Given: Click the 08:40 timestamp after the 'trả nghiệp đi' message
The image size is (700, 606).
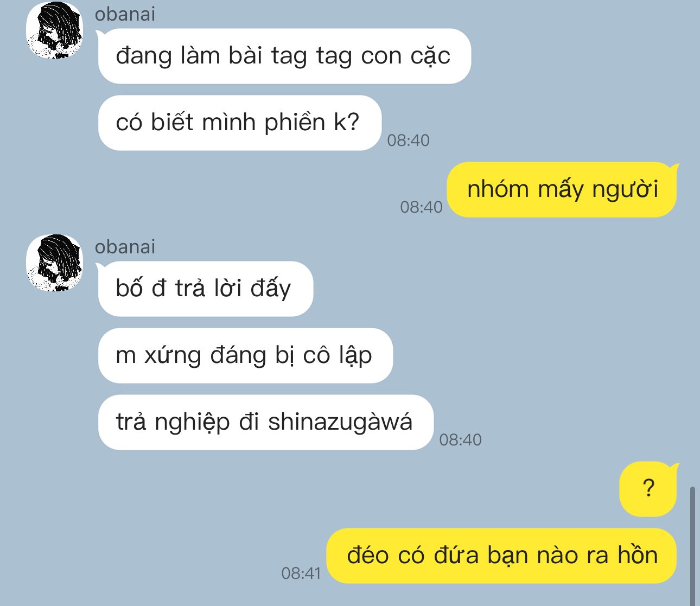Looking at the screenshot, I should click(x=460, y=439).
